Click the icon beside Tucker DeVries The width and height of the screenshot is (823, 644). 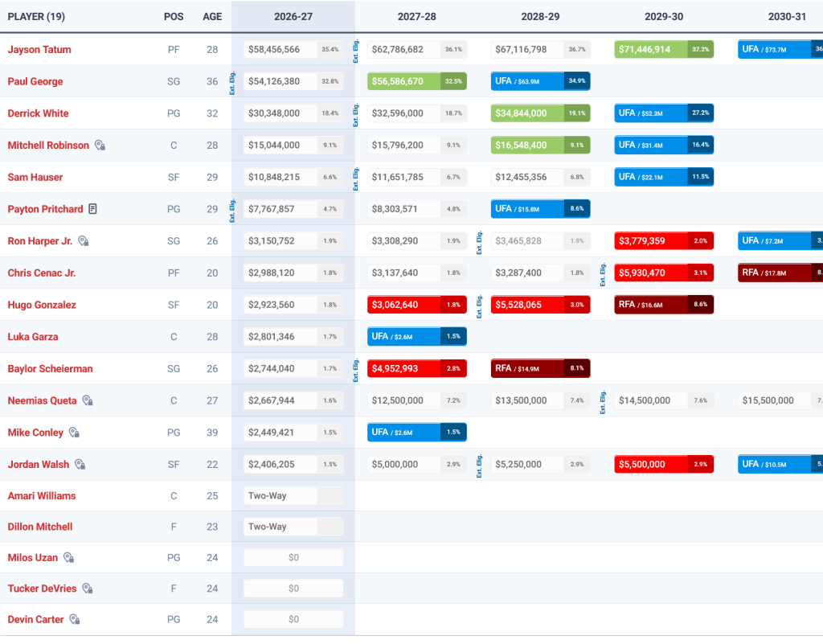tap(88, 589)
